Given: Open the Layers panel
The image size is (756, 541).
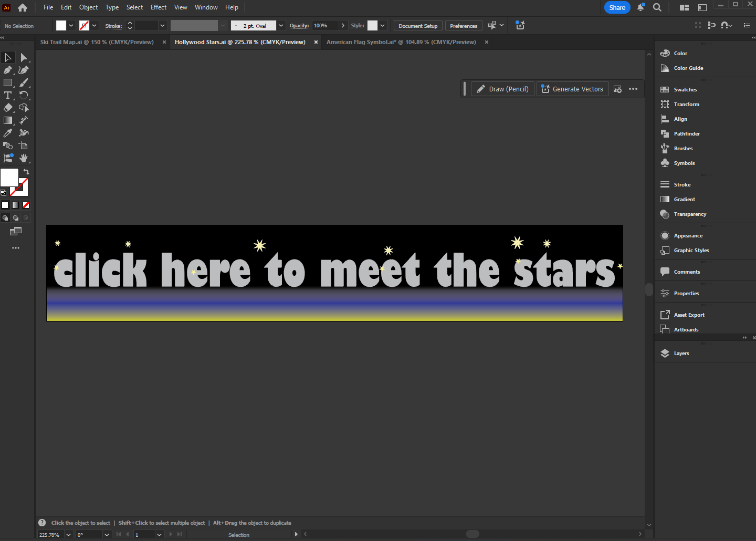Looking at the screenshot, I should [x=681, y=353].
